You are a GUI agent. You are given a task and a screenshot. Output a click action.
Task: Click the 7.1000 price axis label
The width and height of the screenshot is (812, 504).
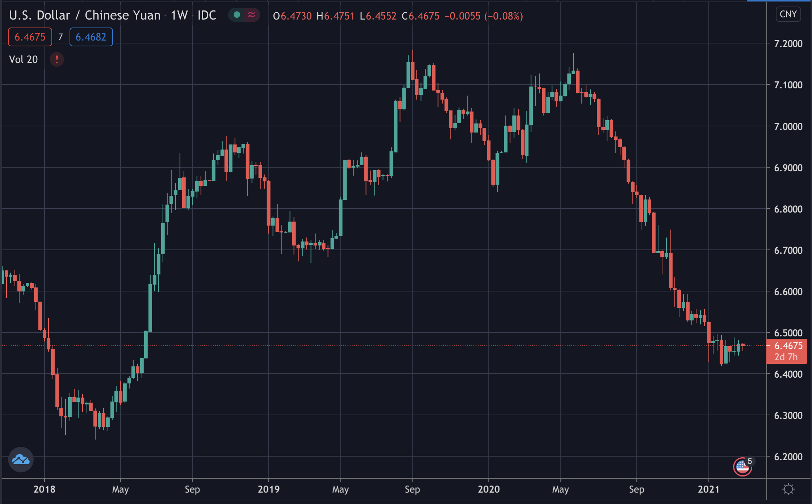788,85
